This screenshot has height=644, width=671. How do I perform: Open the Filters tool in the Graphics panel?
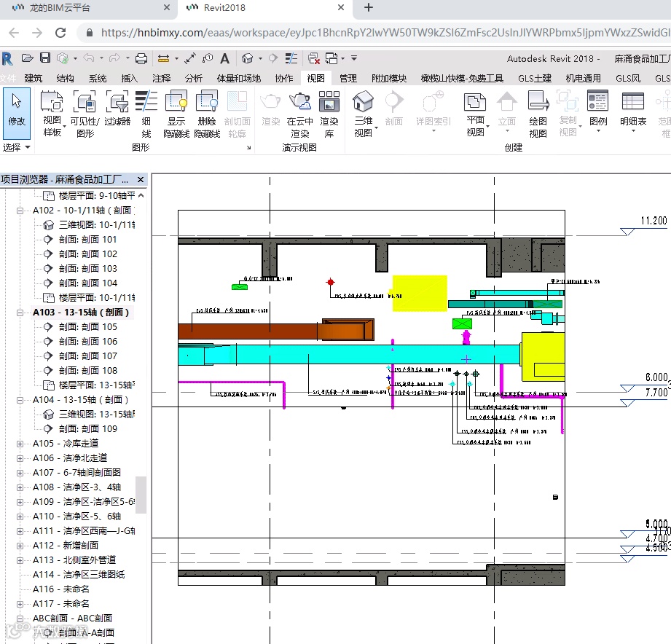(117, 109)
